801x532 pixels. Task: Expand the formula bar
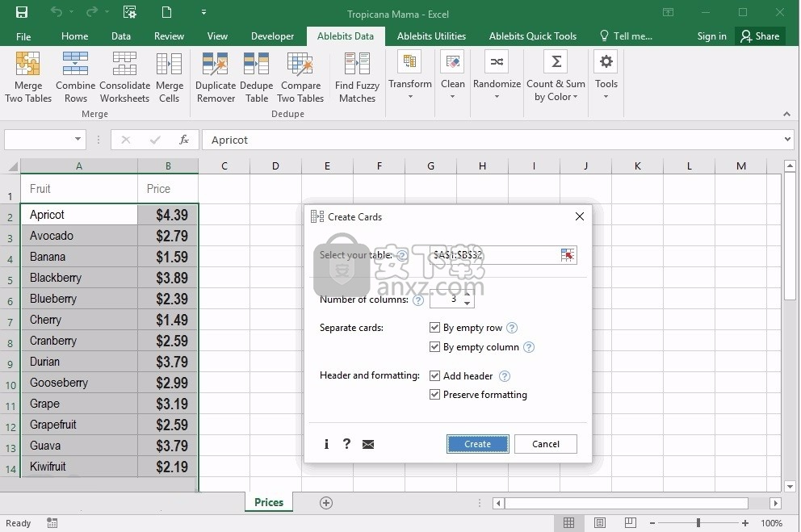787,139
